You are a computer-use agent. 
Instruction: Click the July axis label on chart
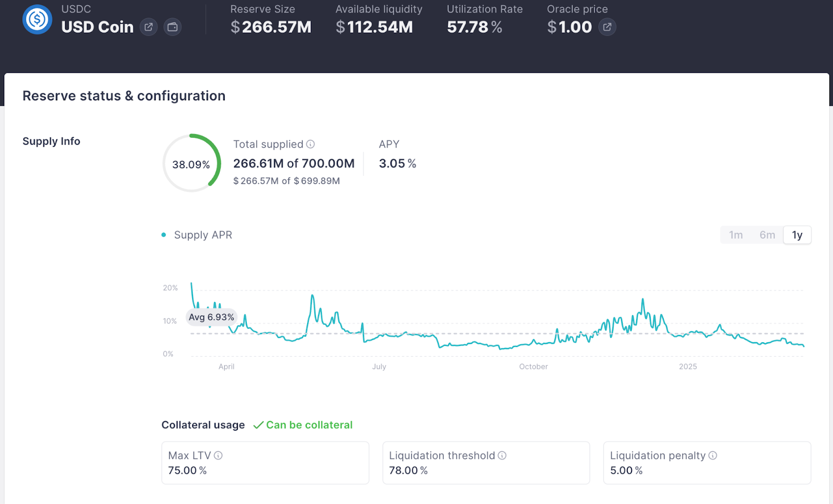click(x=379, y=367)
